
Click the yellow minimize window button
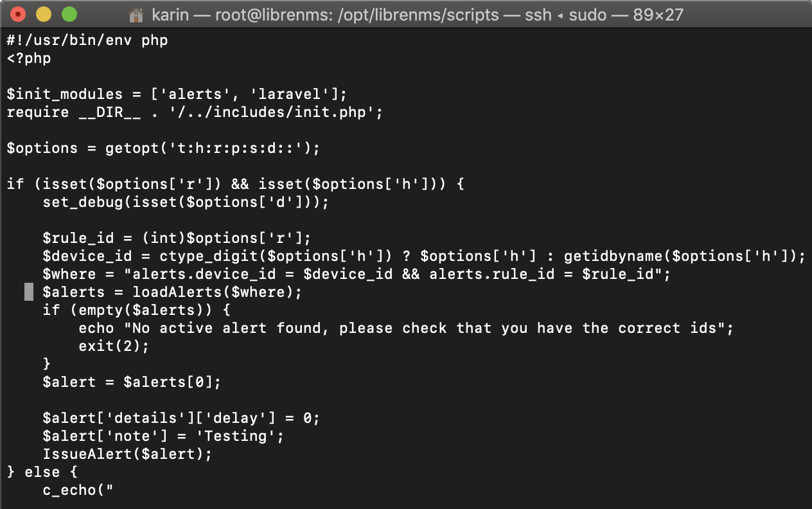pyautogui.click(x=44, y=14)
